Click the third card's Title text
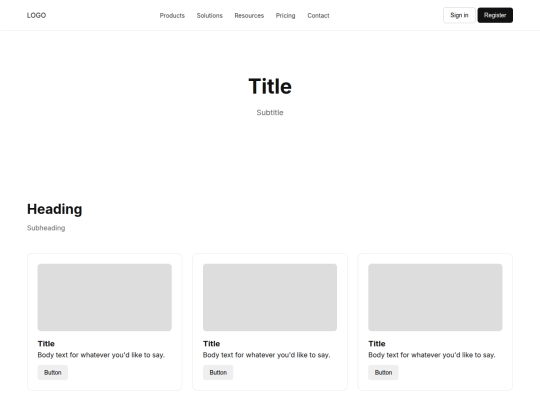 point(377,344)
